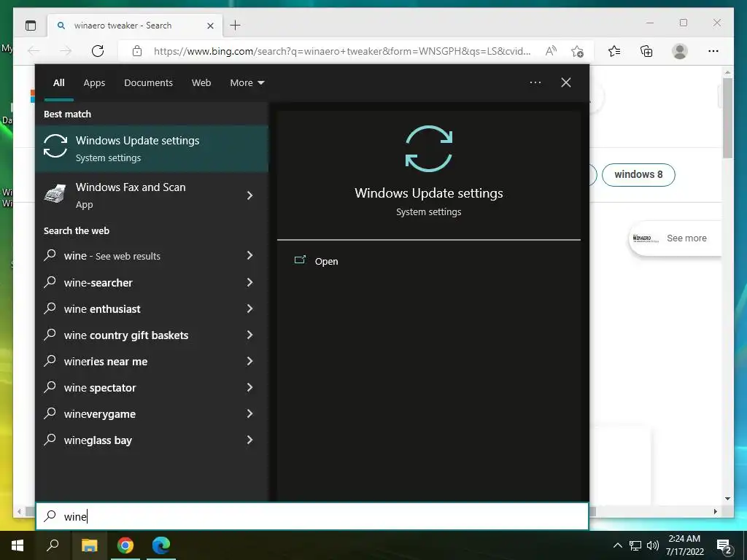View site information lock icon

[x=137, y=51]
